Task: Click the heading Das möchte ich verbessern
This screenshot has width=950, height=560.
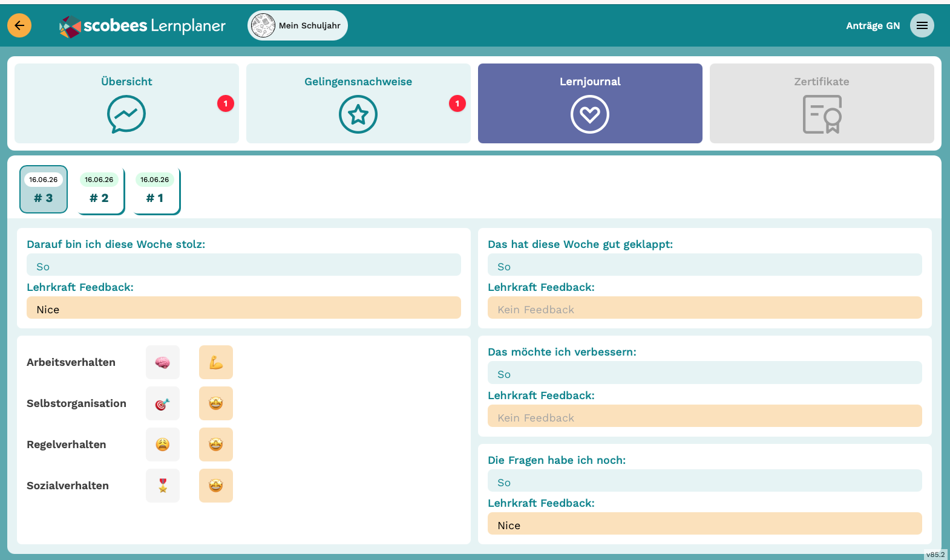Action: click(562, 352)
